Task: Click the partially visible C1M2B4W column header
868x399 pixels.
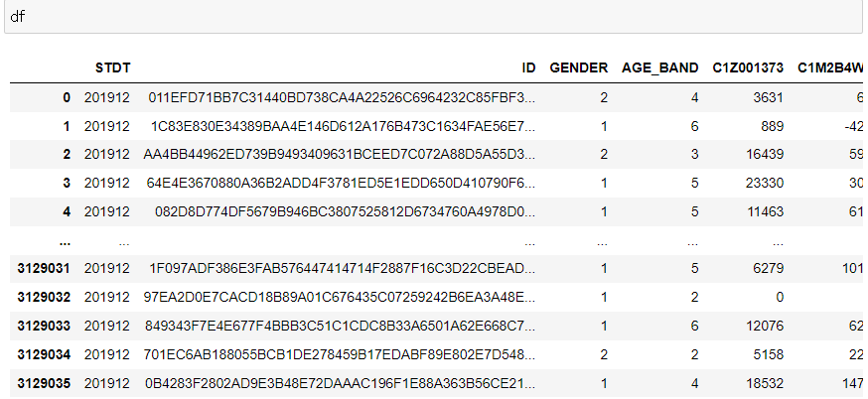Action: point(830,68)
